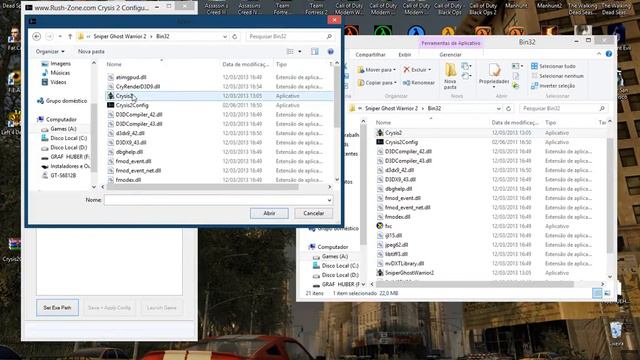Open Exibir tab in Explorer ribbon
This screenshot has height=360, width=640.
click(x=404, y=55)
